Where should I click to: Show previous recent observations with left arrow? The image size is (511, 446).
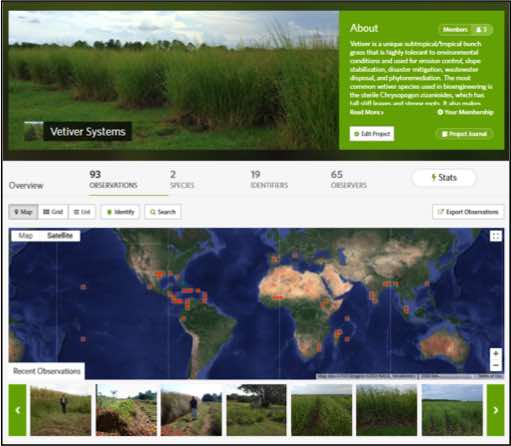(18, 410)
